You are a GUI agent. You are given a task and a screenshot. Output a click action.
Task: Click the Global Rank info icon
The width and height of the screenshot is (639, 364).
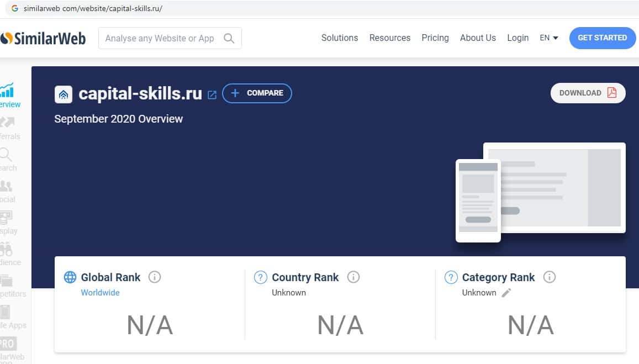click(155, 277)
